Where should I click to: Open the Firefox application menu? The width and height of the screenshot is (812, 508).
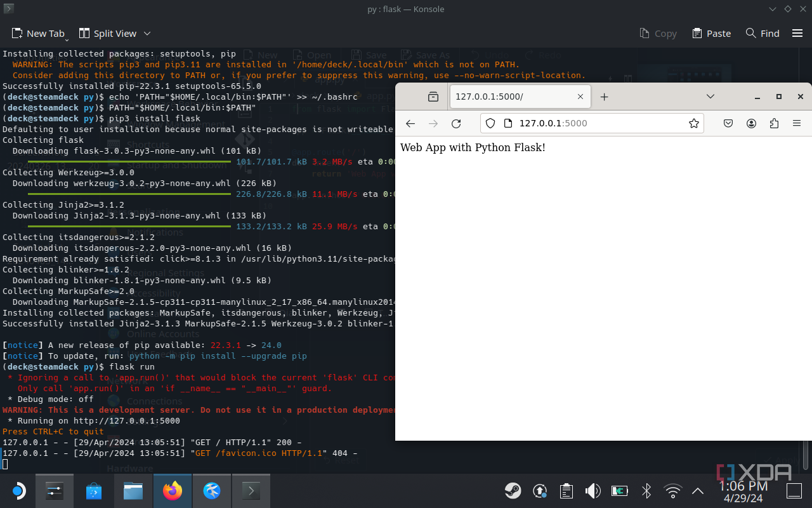pyautogui.click(x=797, y=124)
